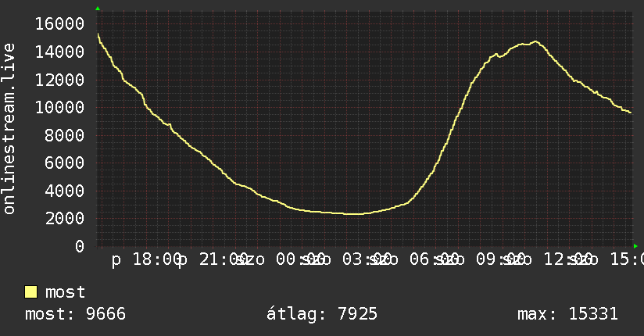
Task: Click the 'p 18:00' time axis label
Action: 146,259
